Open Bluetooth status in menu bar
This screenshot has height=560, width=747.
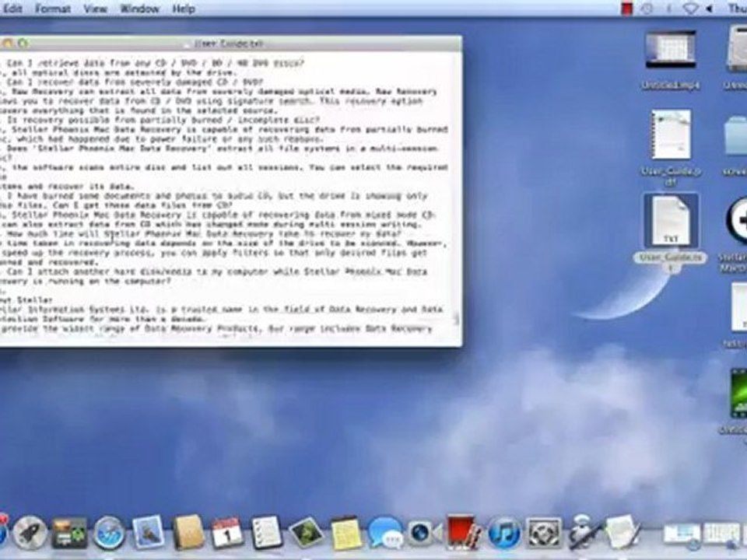coord(668,9)
